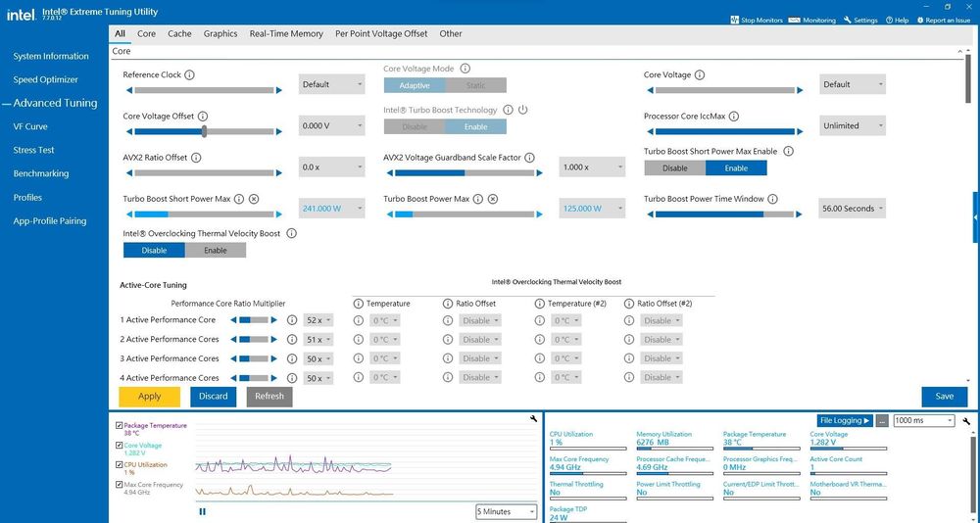
Task: Open Reference Clock Default dropdown
Action: [331, 84]
